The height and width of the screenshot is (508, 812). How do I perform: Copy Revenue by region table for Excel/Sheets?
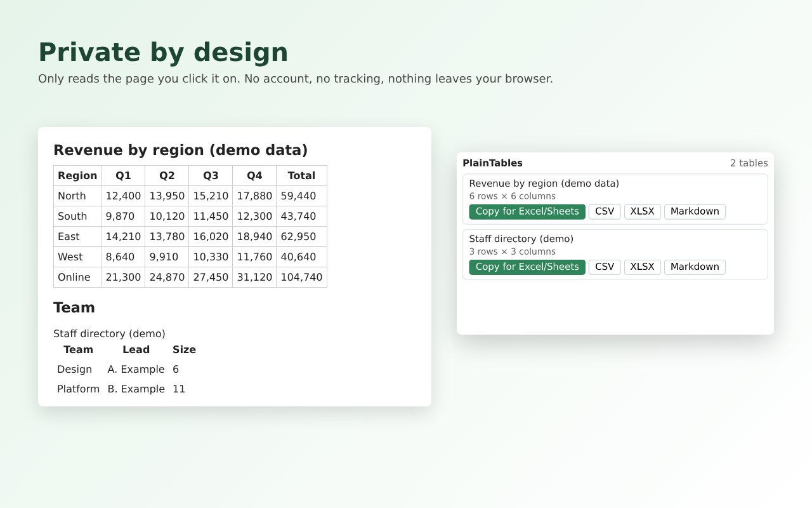pos(527,211)
